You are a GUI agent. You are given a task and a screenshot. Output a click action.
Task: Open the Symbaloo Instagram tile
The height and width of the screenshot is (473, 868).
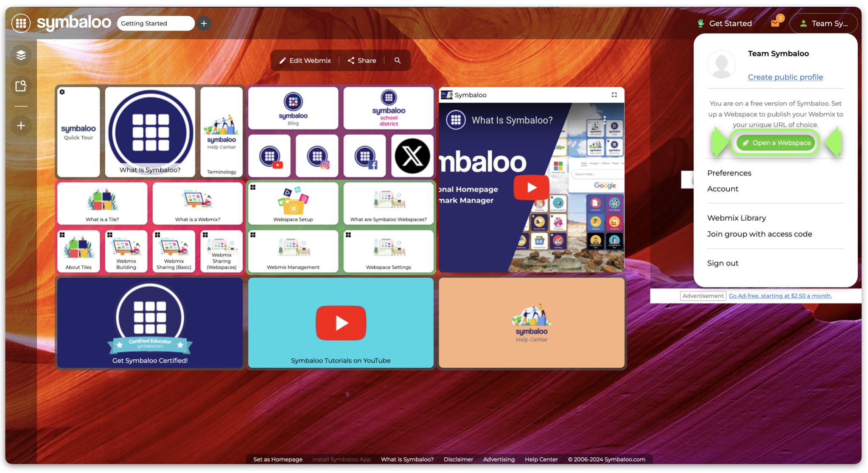tap(317, 156)
